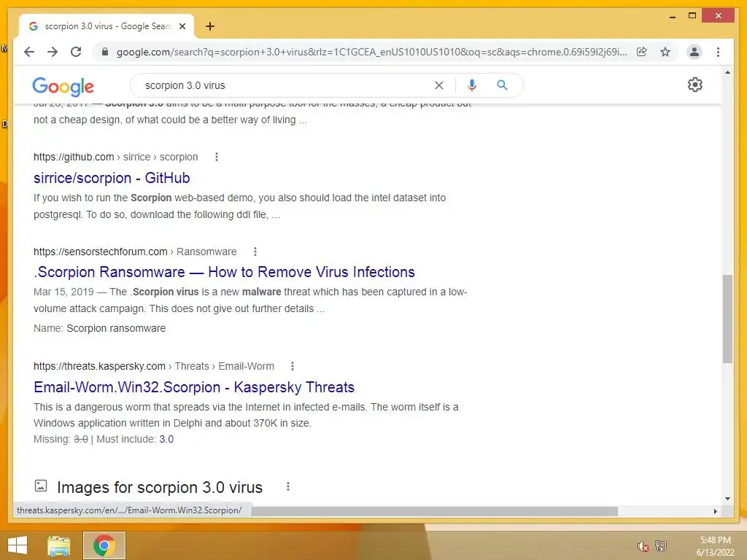Screen dimensions: 747x560
Task: View site security padlock info
Action: (105, 52)
